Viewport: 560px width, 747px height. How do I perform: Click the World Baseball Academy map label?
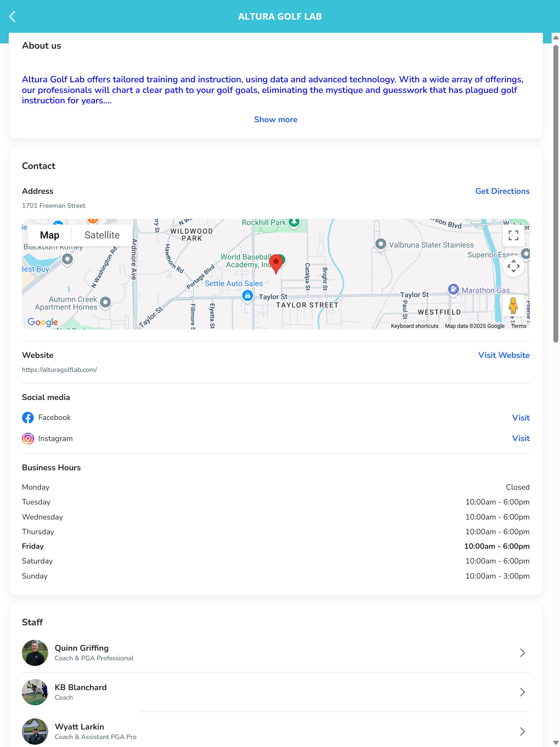246,261
